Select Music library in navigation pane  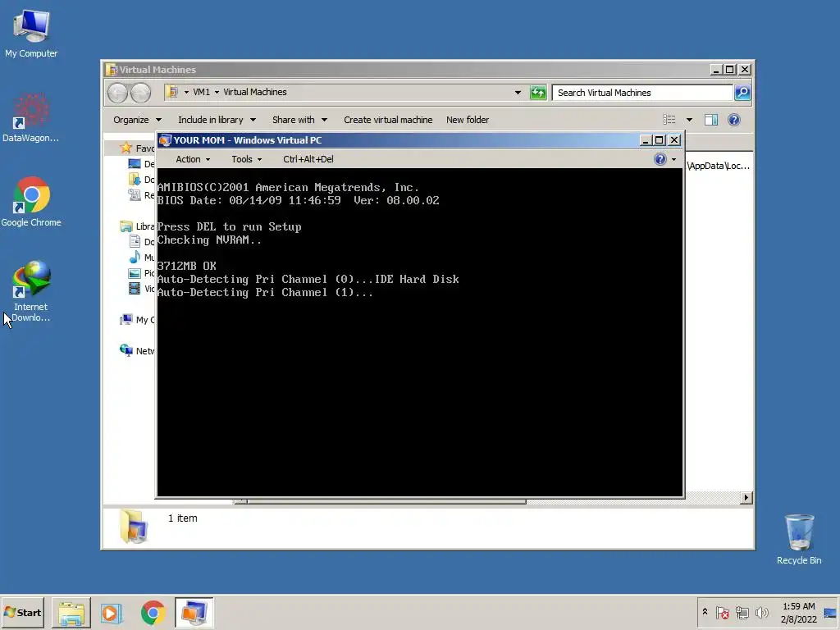pyautogui.click(x=141, y=258)
